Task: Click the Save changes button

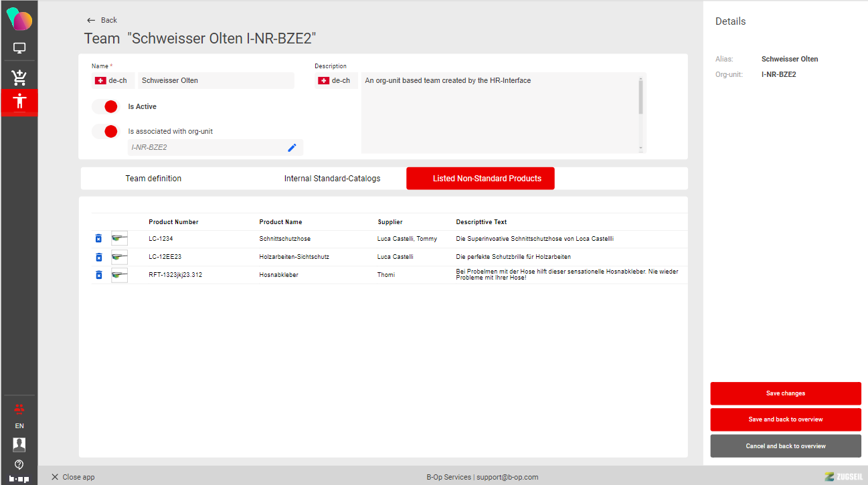Action: pos(785,393)
